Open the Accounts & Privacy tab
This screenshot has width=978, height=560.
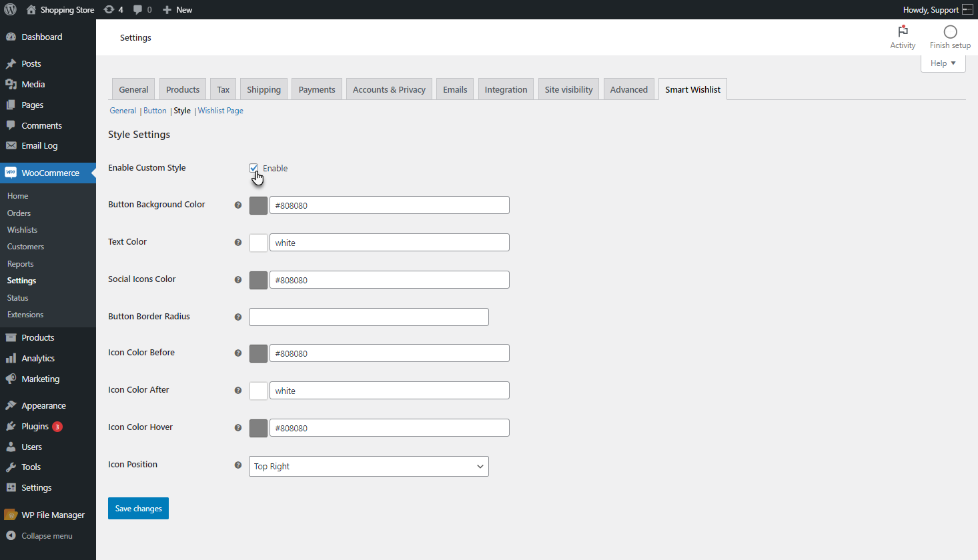(389, 89)
